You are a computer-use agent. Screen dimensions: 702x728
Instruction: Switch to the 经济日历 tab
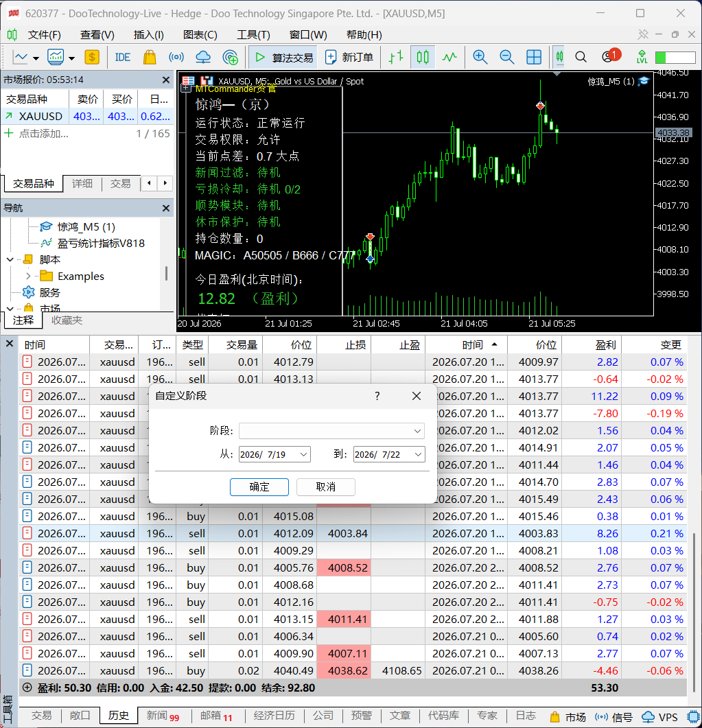click(x=274, y=716)
